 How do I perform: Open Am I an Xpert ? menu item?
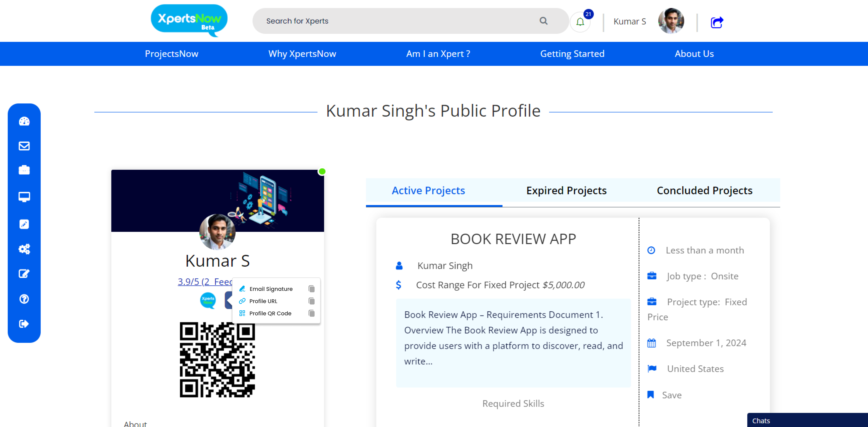438,54
